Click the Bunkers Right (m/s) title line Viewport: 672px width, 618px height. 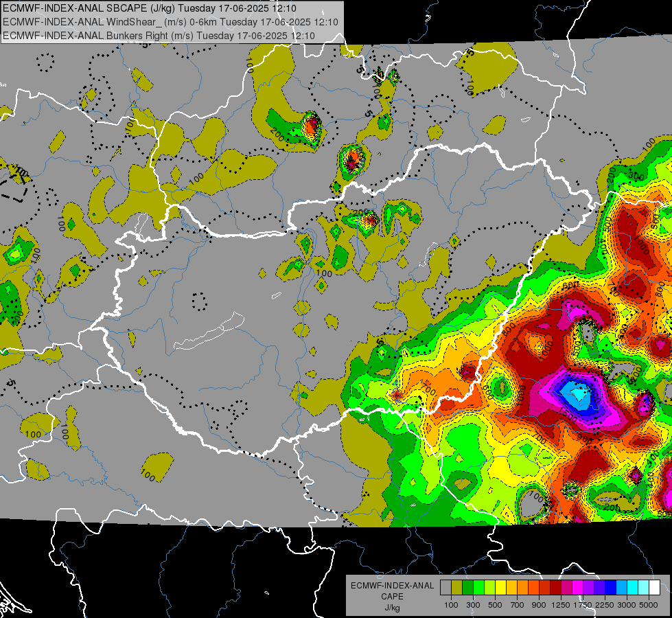(x=159, y=36)
